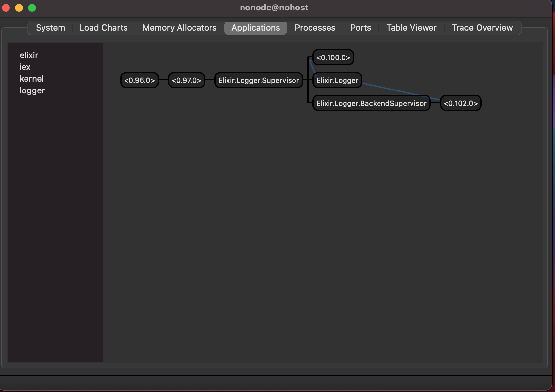555x392 pixels.
Task: Select the elixir application in the list
Action: click(x=29, y=55)
